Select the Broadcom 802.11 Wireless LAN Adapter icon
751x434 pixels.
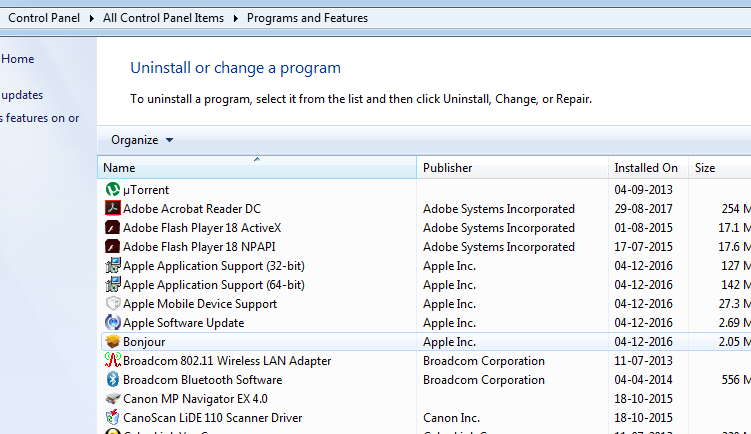click(x=113, y=361)
